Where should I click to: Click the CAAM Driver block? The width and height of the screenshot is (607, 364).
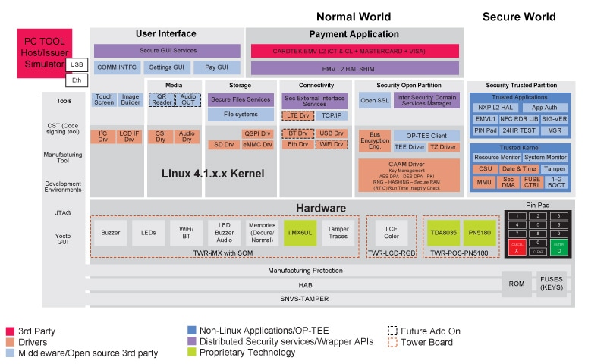(x=408, y=174)
